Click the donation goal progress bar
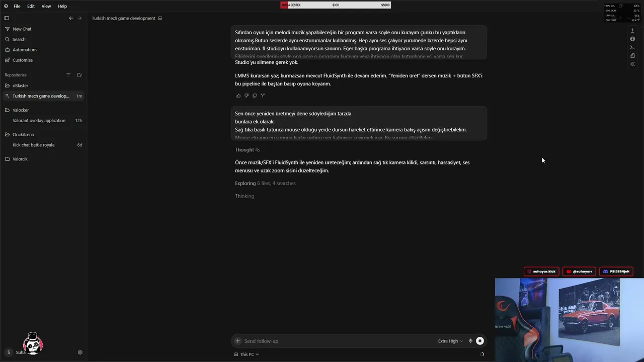The image size is (644, 362). (x=336, y=5)
